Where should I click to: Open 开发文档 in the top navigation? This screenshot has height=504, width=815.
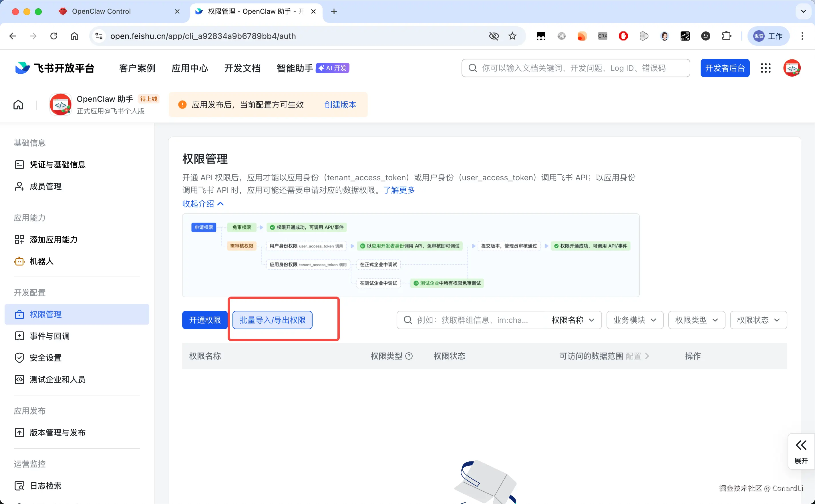coord(242,68)
